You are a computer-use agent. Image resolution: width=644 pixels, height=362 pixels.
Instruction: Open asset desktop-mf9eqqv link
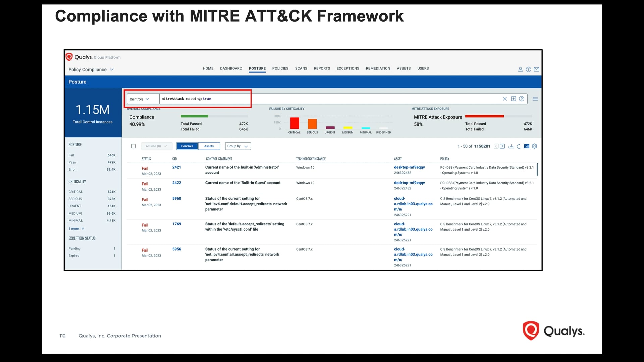click(x=409, y=167)
